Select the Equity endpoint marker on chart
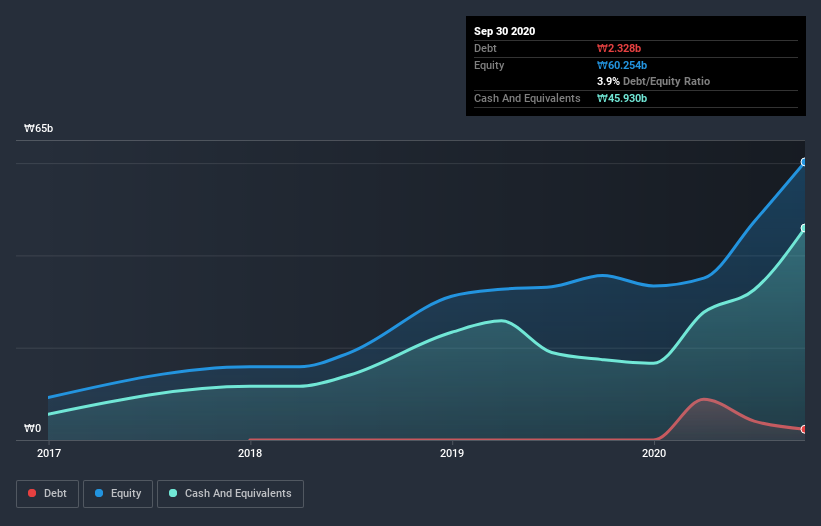This screenshot has width=821, height=526. point(804,162)
